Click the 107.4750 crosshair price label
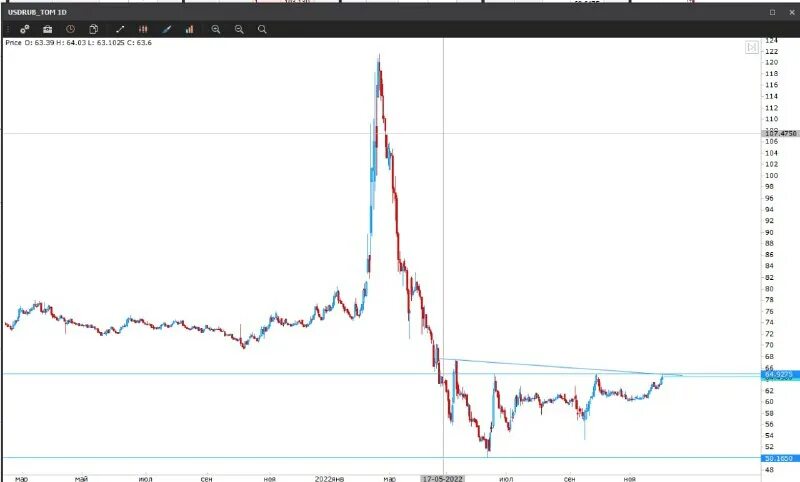The width and height of the screenshot is (800, 482). tap(780, 133)
